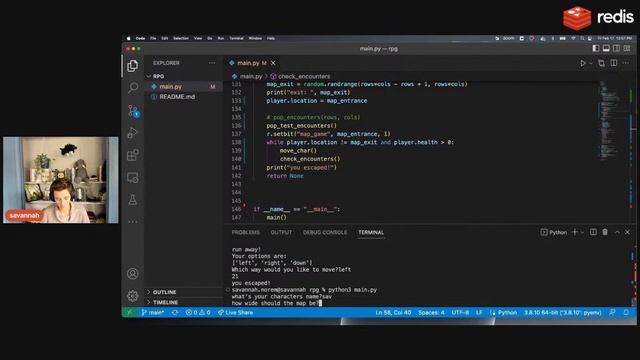Change file encoding via UTF-8
This screenshot has width=640, height=360.
(x=460, y=313)
